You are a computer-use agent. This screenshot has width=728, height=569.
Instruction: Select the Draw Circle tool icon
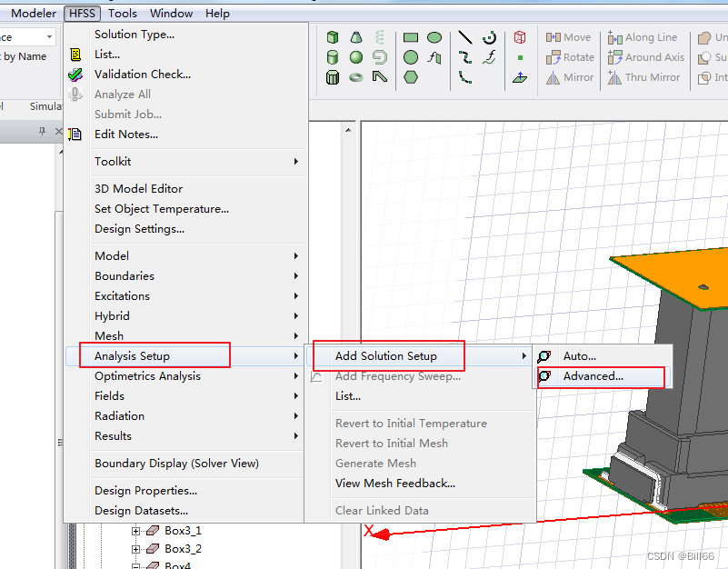click(411, 57)
